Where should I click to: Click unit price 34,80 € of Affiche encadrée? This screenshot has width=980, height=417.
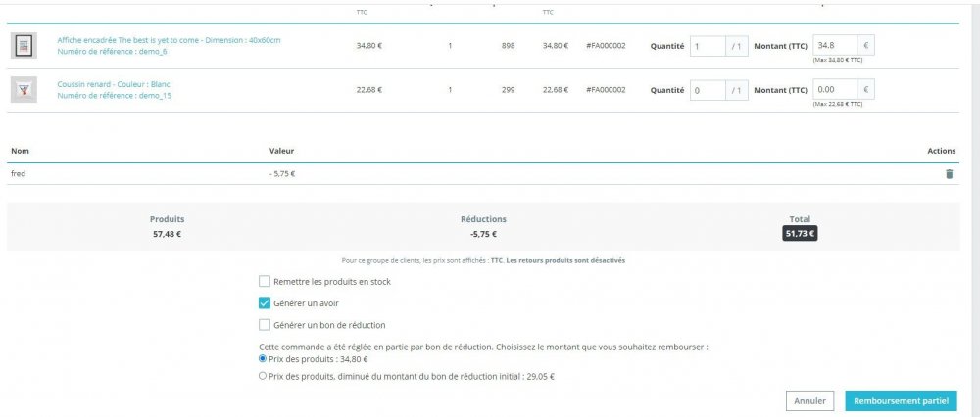(368, 46)
